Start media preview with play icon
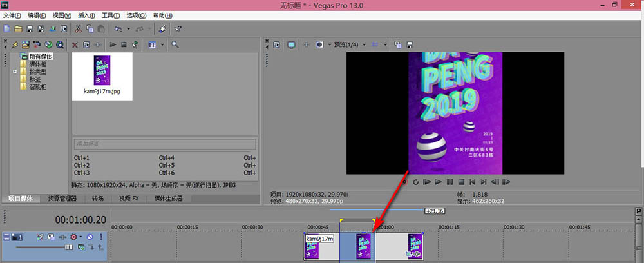The width and height of the screenshot is (644, 263). [113, 44]
